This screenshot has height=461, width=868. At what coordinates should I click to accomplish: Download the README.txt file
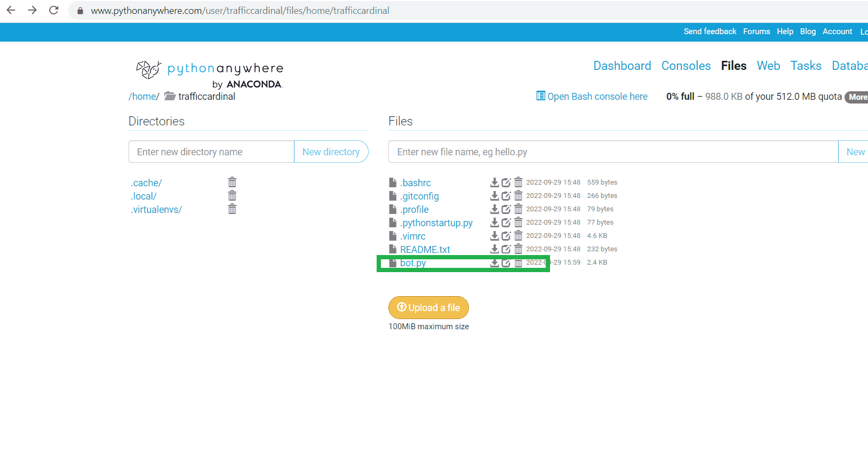coord(495,249)
